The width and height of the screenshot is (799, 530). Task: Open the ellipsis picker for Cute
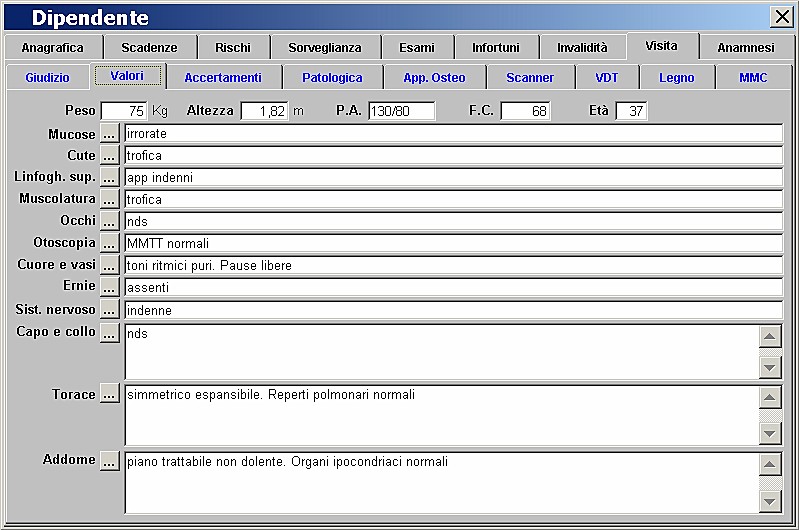[x=110, y=156]
